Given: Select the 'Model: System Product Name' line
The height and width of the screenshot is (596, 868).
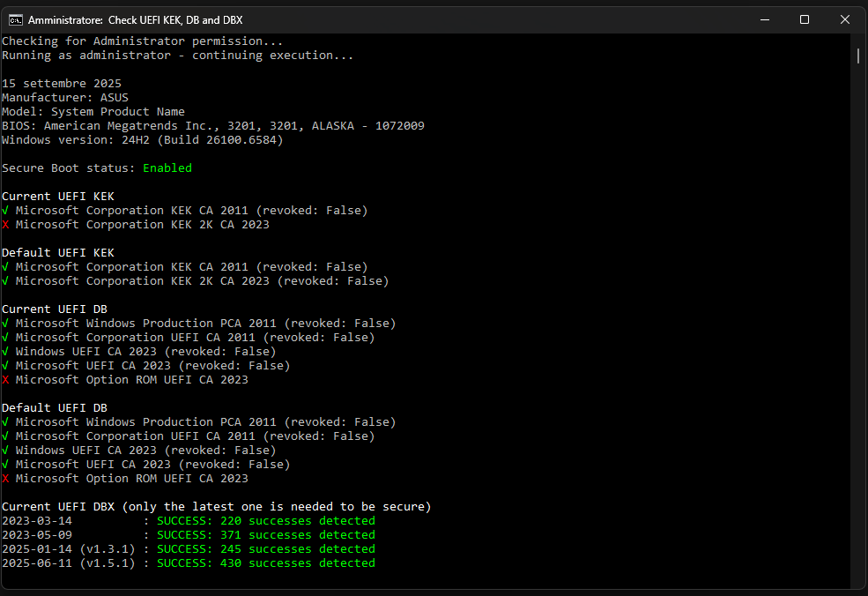Looking at the screenshot, I should point(93,112).
